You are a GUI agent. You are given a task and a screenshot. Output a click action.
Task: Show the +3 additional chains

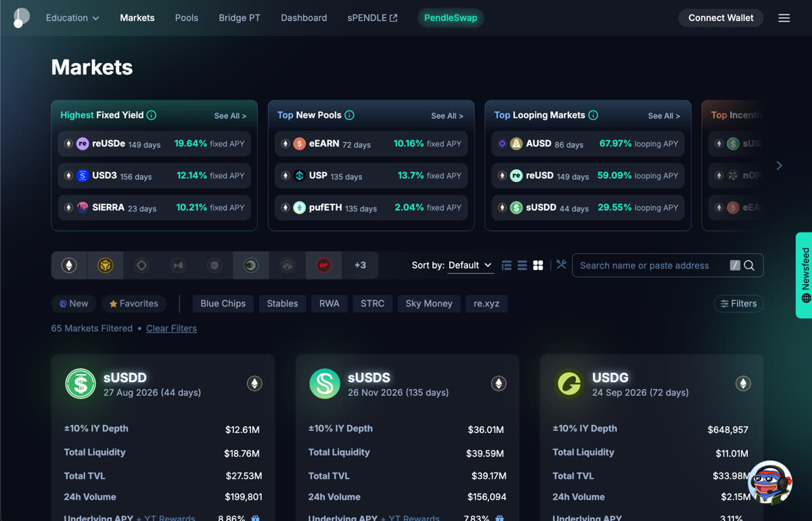(x=360, y=265)
